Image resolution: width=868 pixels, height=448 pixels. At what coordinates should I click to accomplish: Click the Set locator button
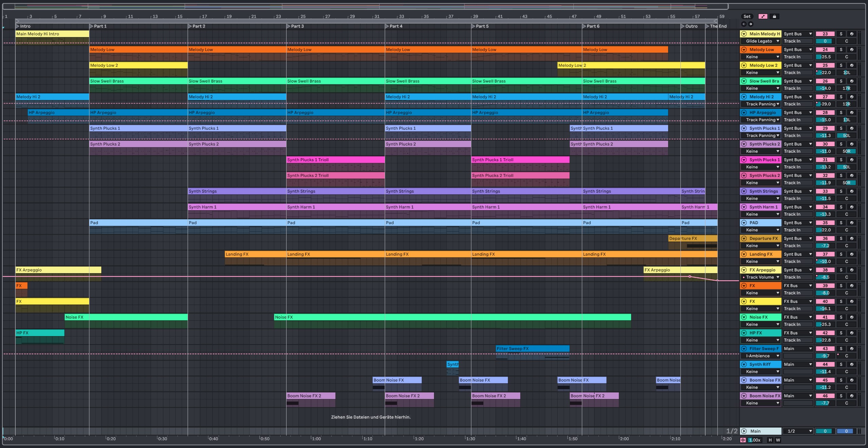(x=747, y=16)
